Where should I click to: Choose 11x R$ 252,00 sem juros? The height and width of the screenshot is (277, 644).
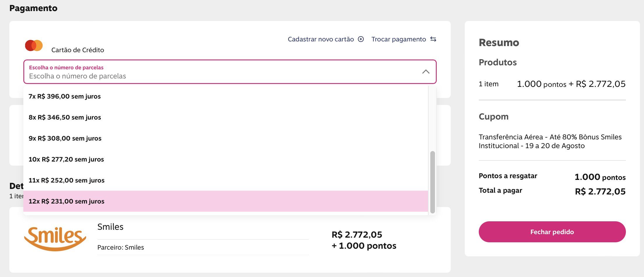(67, 180)
